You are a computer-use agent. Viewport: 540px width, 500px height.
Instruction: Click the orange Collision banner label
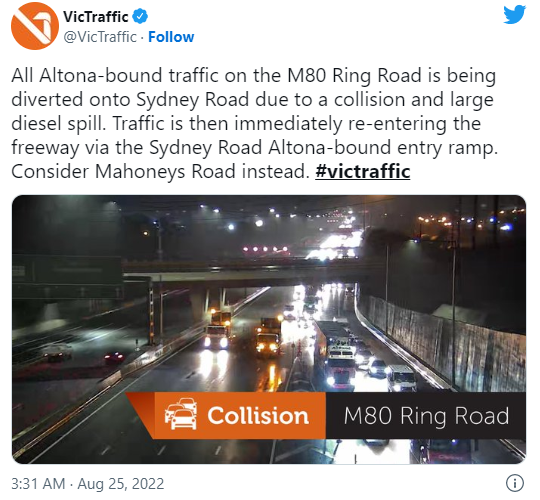[x=258, y=416]
